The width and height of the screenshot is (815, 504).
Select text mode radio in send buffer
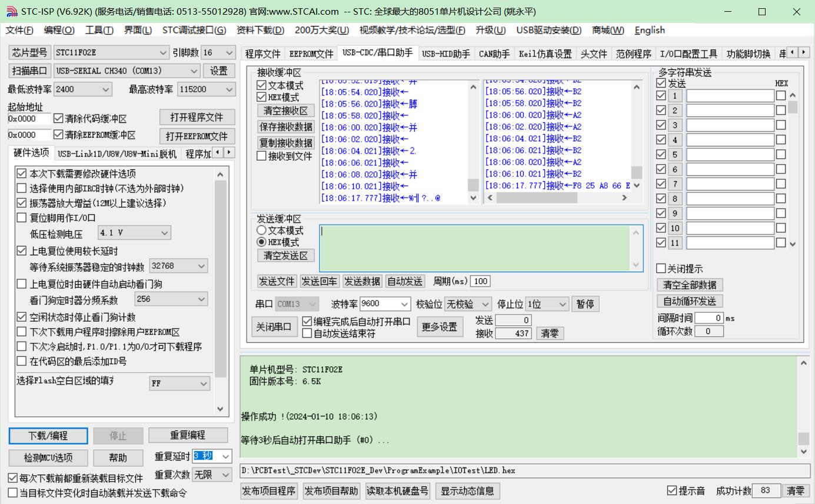pyautogui.click(x=262, y=231)
